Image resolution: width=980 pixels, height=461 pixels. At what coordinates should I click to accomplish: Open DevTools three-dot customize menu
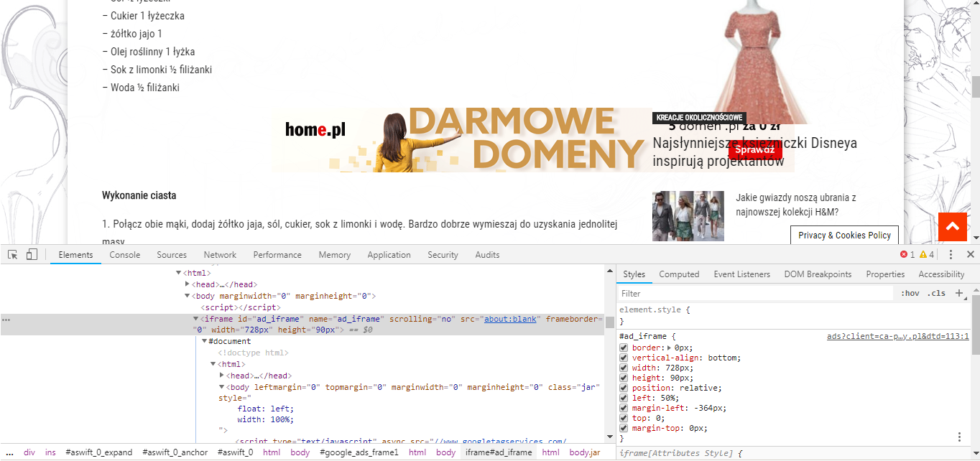click(951, 255)
